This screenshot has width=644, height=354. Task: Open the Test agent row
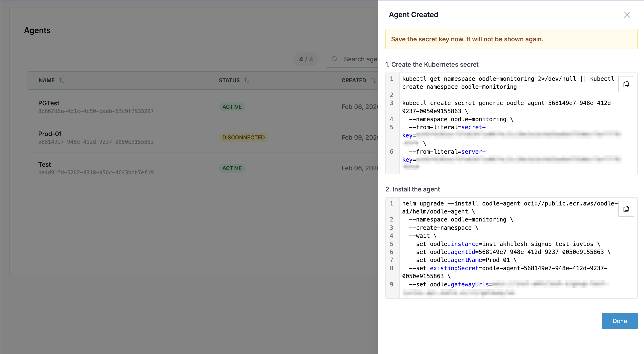coord(44,165)
